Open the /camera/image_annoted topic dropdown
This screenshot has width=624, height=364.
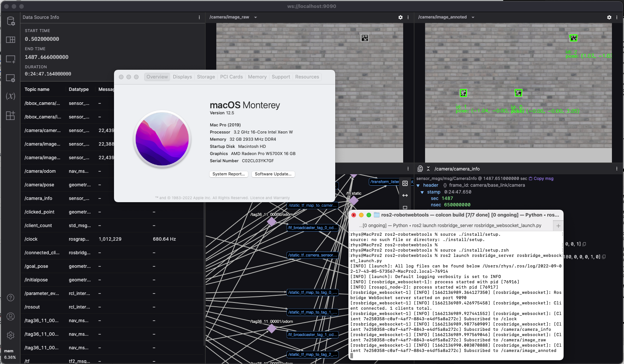click(473, 17)
